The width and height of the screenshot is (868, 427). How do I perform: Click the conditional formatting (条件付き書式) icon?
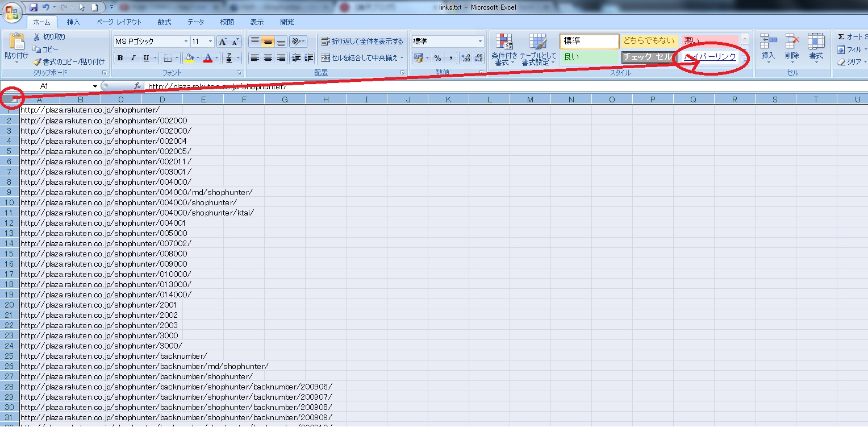click(x=504, y=42)
